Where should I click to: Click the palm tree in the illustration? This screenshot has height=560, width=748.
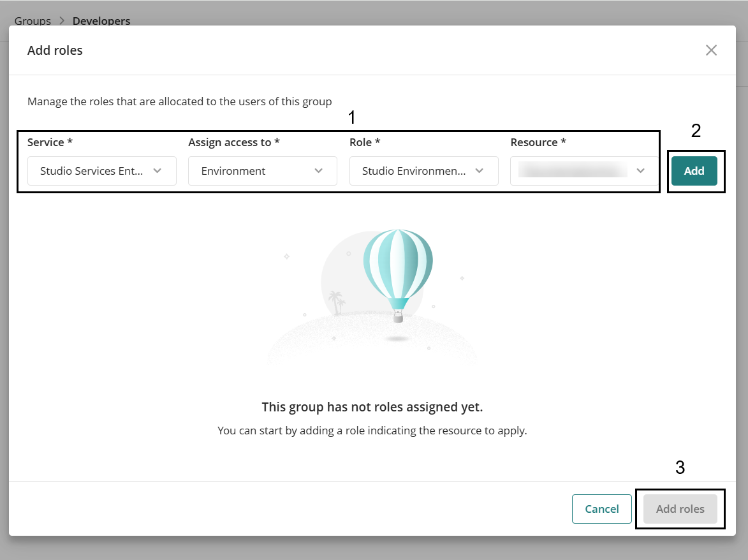coord(335,302)
